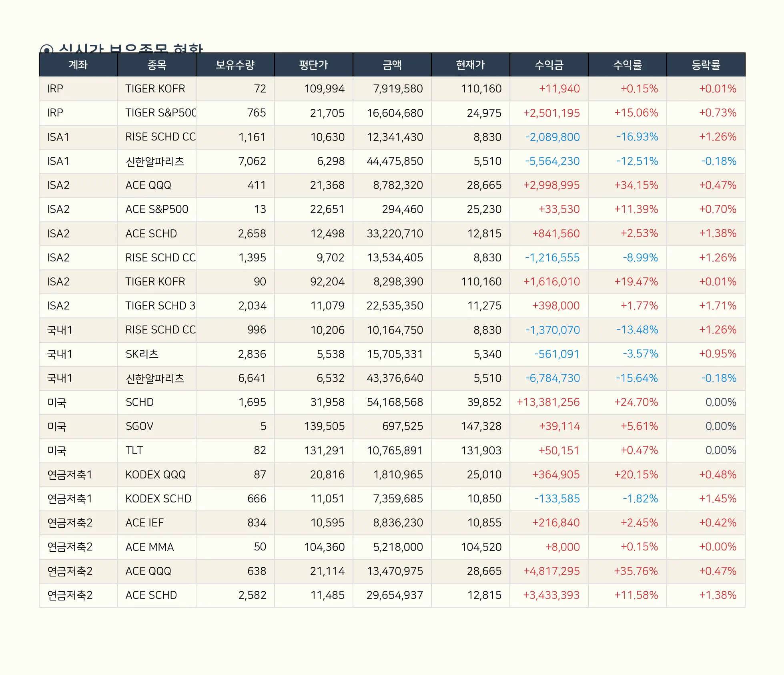Click the 현재가 column header
The height and width of the screenshot is (675, 784).
click(470, 65)
